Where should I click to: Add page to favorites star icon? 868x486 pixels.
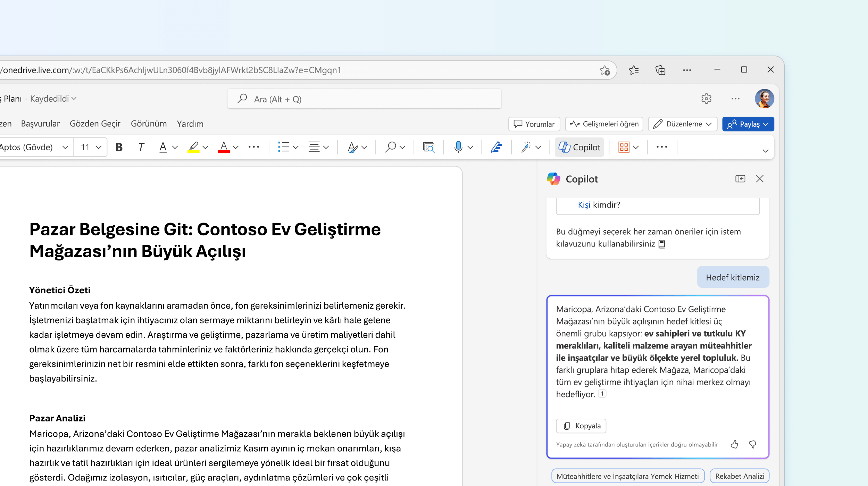coord(604,70)
